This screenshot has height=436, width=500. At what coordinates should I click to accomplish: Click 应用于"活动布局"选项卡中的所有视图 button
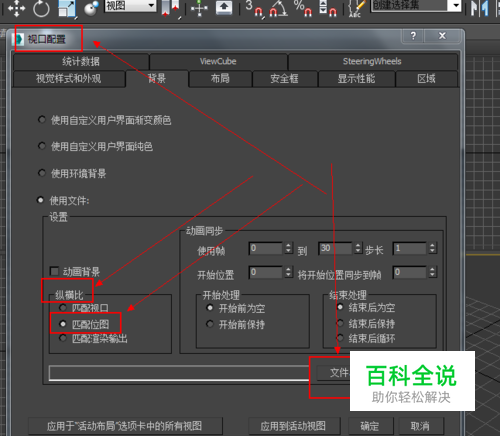125,426
